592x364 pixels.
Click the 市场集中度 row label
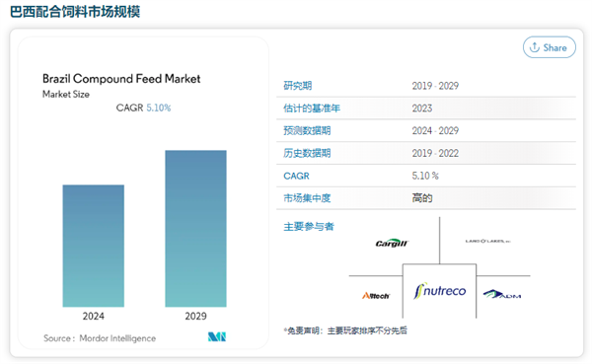(307, 198)
